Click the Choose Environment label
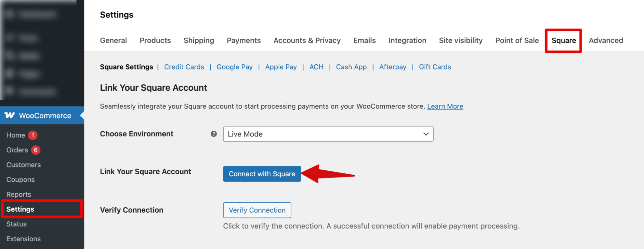 pos(137,134)
